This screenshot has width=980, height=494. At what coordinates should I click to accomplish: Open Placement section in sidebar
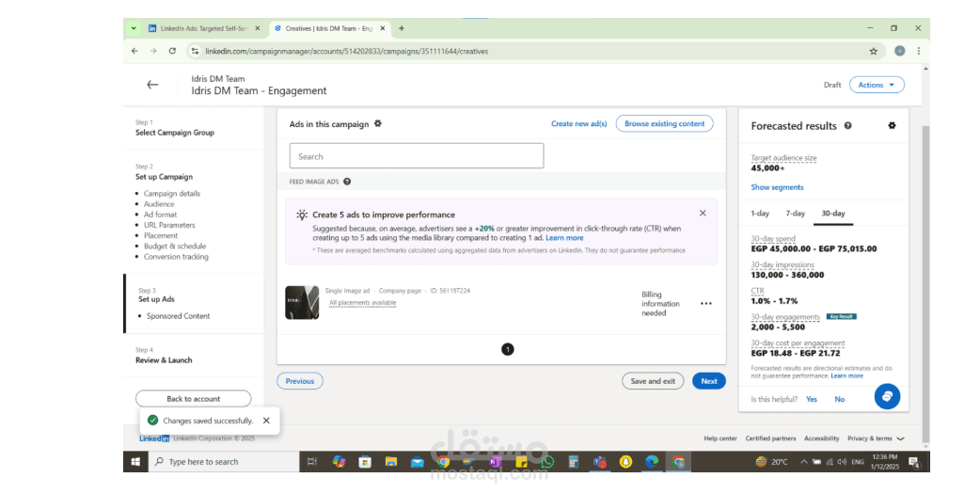click(x=161, y=236)
